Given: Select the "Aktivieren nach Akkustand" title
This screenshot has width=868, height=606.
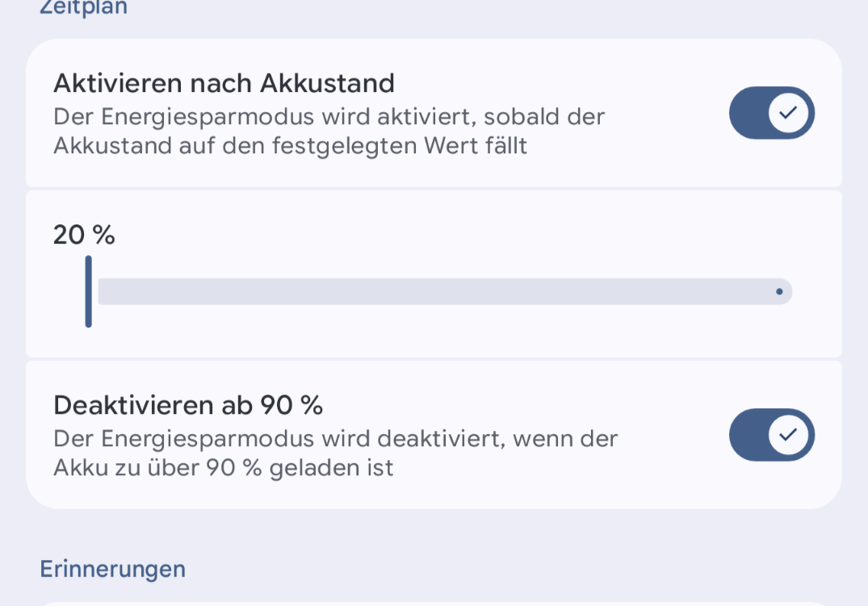Looking at the screenshot, I should (224, 82).
